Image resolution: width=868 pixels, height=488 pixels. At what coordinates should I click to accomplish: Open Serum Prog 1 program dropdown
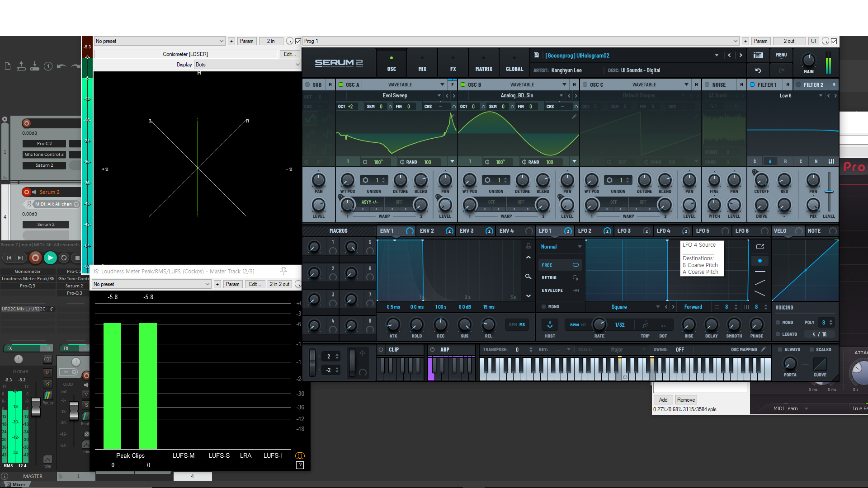click(x=521, y=41)
